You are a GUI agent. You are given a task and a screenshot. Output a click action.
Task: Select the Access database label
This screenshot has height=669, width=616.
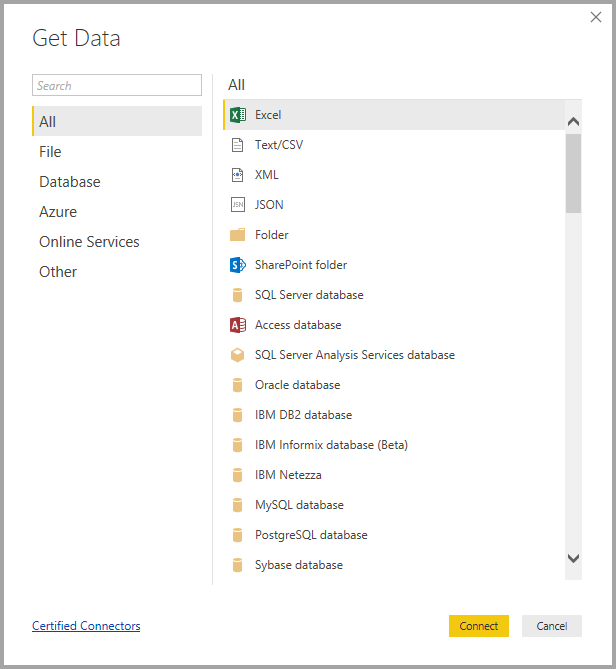click(298, 325)
